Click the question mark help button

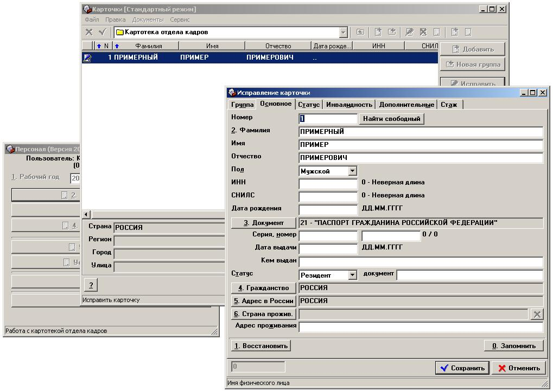pyautogui.click(x=91, y=285)
